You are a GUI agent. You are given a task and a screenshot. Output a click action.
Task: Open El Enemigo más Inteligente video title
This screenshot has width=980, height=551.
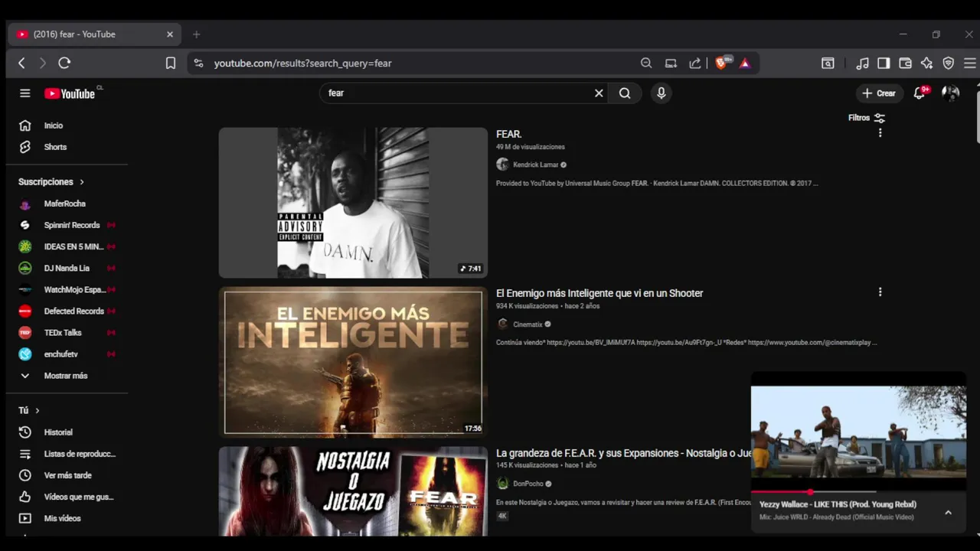[599, 293]
